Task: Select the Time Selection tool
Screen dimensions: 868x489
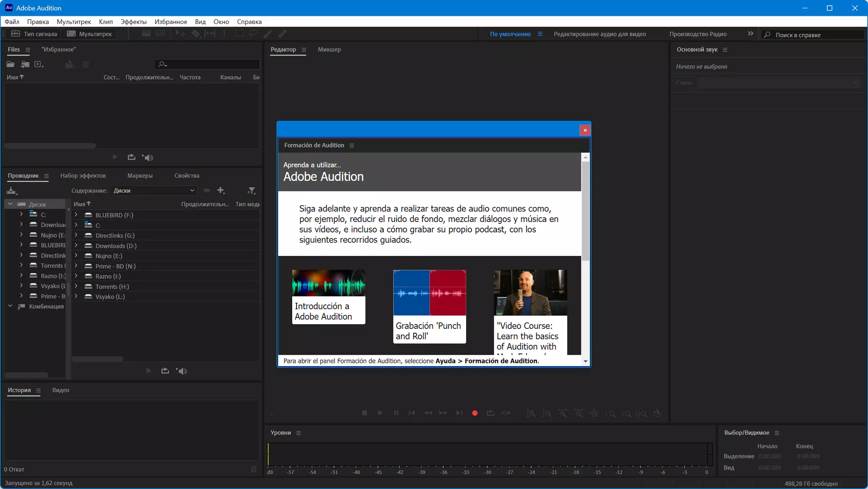Action: pyautogui.click(x=224, y=34)
